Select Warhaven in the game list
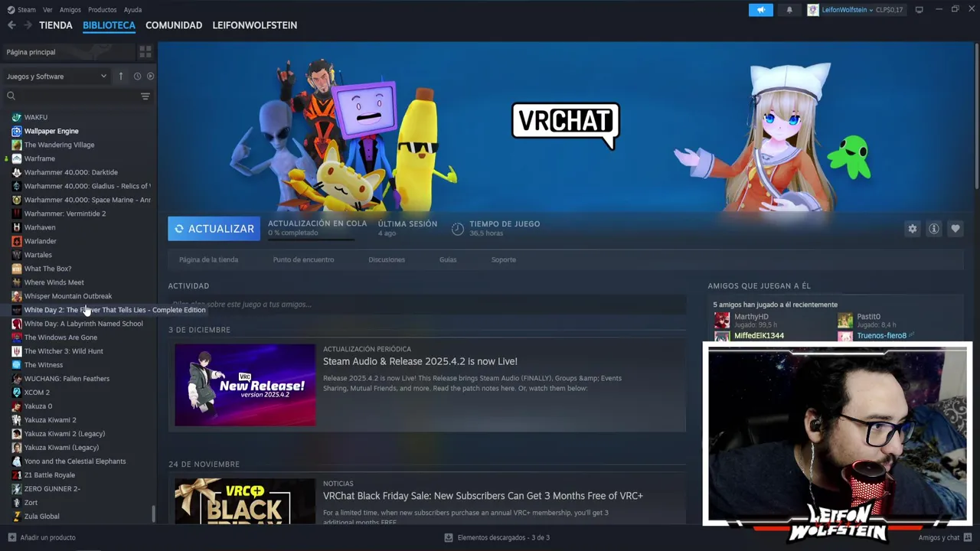Image resolution: width=980 pixels, height=551 pixels. pyautogui.click(x=40, y=227)
